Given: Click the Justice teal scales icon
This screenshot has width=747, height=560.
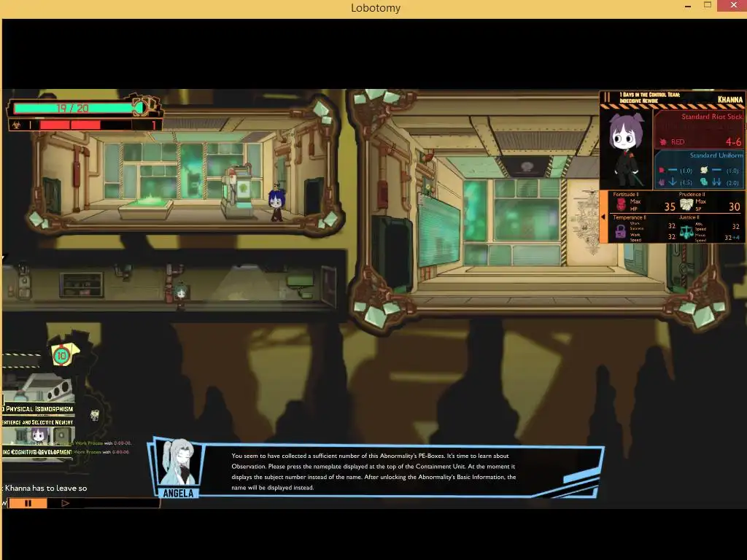Looking at the screenshot, I should click(686, 232).
